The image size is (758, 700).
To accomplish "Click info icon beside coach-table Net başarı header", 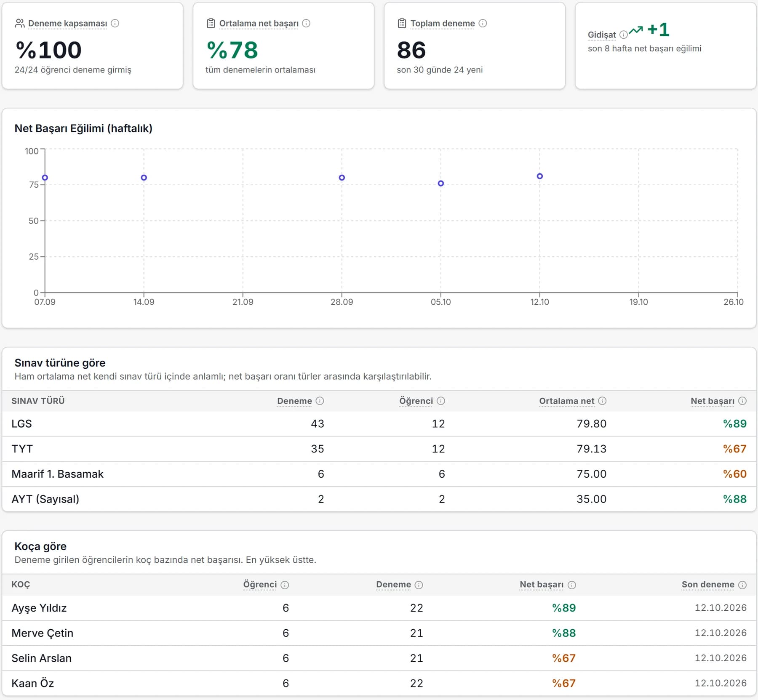I will point(571,585).
